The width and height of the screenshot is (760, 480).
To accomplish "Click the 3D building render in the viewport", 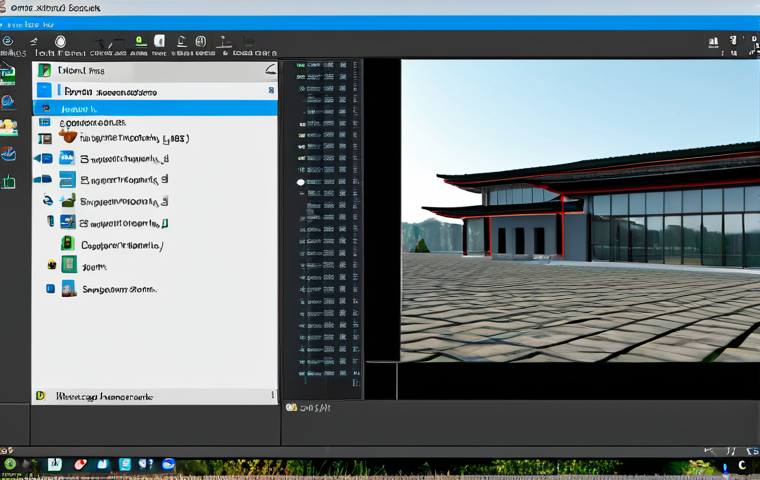I will pos(580,210).
